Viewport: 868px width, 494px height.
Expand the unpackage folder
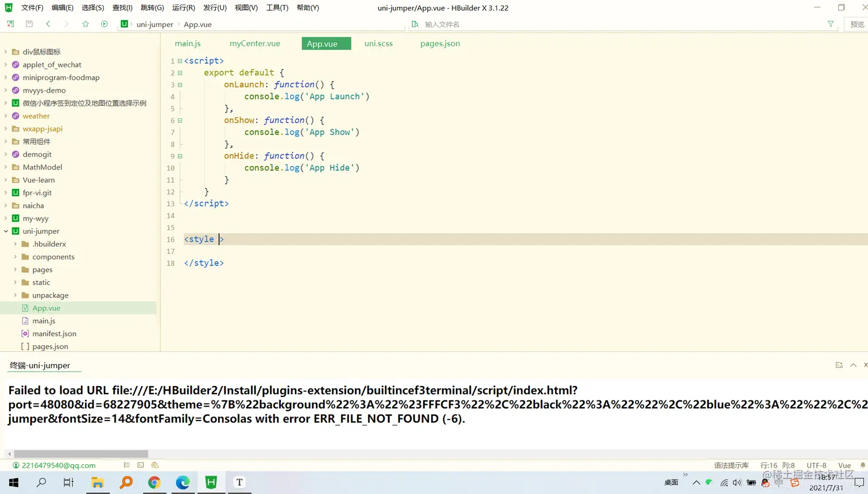(15, 295)
